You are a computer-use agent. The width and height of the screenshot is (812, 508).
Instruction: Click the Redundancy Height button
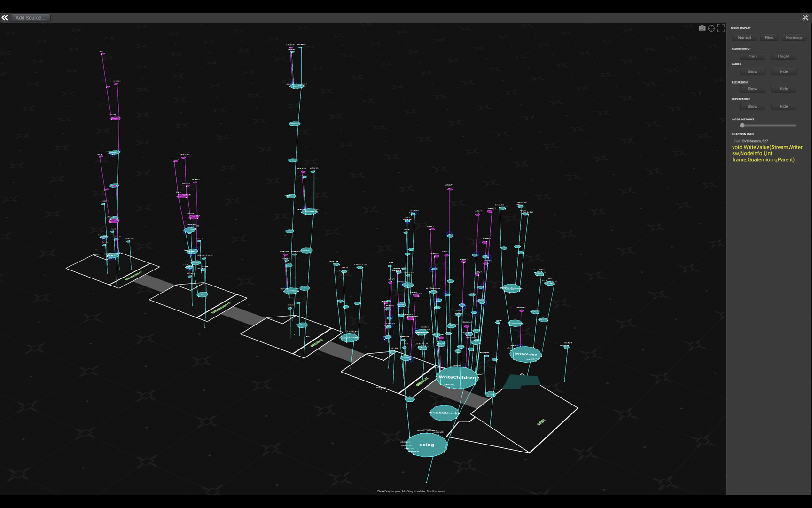783,56
